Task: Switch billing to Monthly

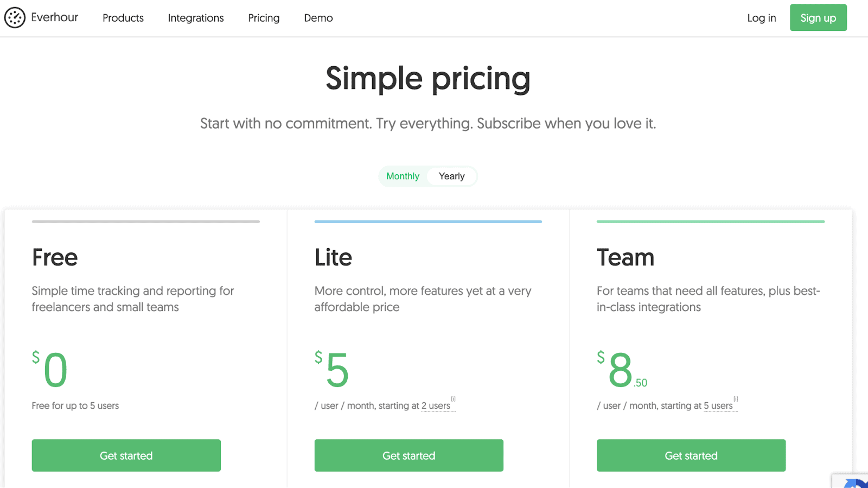Action: pyautogui.click(x=403, y=176)
